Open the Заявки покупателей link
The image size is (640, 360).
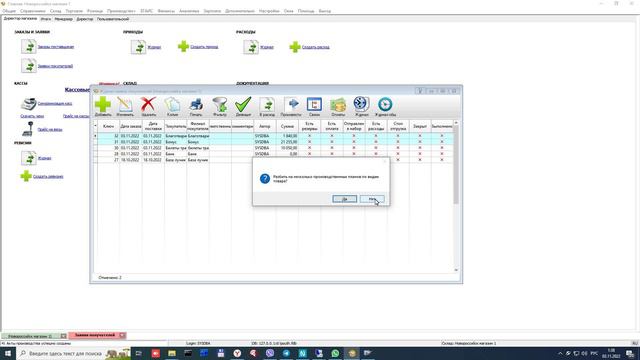55,66
